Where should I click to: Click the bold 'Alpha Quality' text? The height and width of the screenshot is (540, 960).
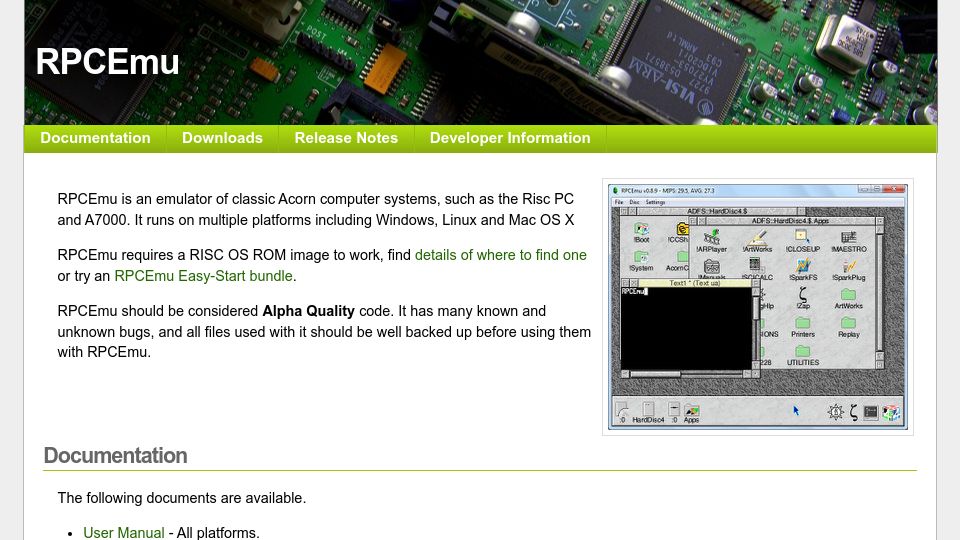(x=308, y=311)
